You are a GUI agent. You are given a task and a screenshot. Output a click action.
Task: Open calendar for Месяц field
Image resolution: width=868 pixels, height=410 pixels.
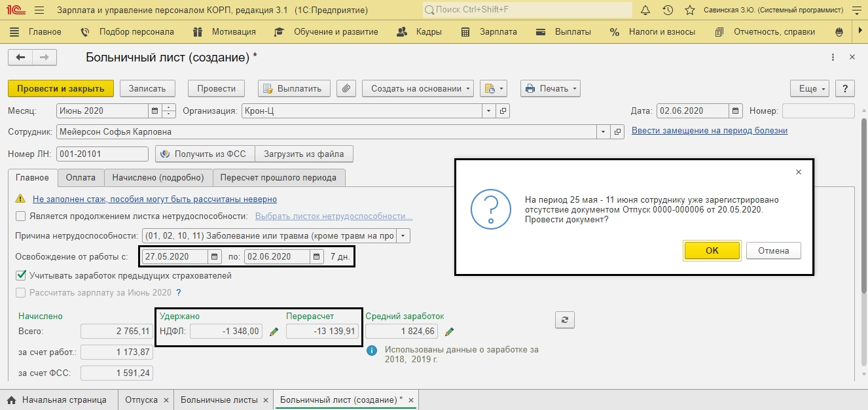point(154,111)
